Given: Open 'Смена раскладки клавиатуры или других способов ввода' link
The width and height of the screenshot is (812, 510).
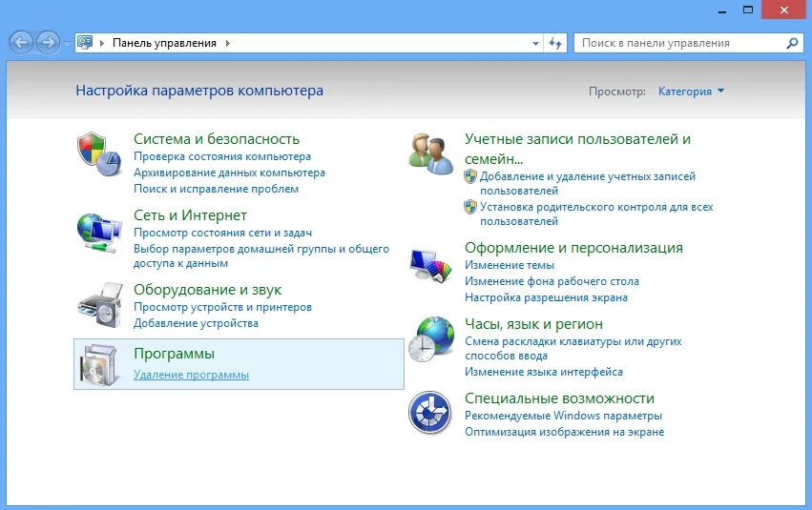Looking at the screenshot, I should (x=573, y=349).
